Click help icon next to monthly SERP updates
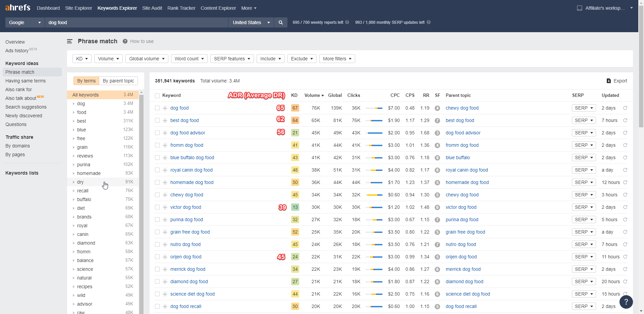 click(x=429, y=22)
